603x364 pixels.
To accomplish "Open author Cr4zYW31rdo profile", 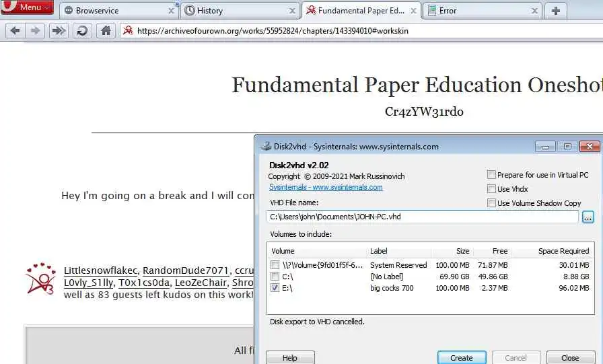I will [424, 112].
